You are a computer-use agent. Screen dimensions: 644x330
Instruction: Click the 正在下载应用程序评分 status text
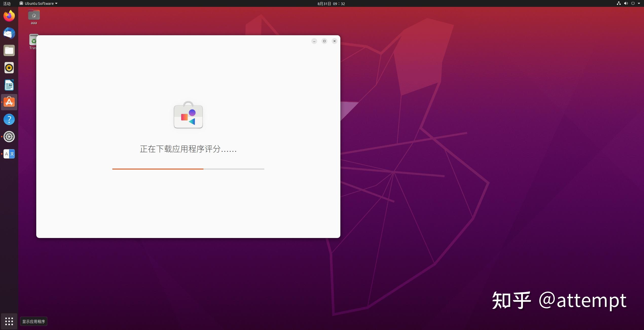click(x=188, y=149)
